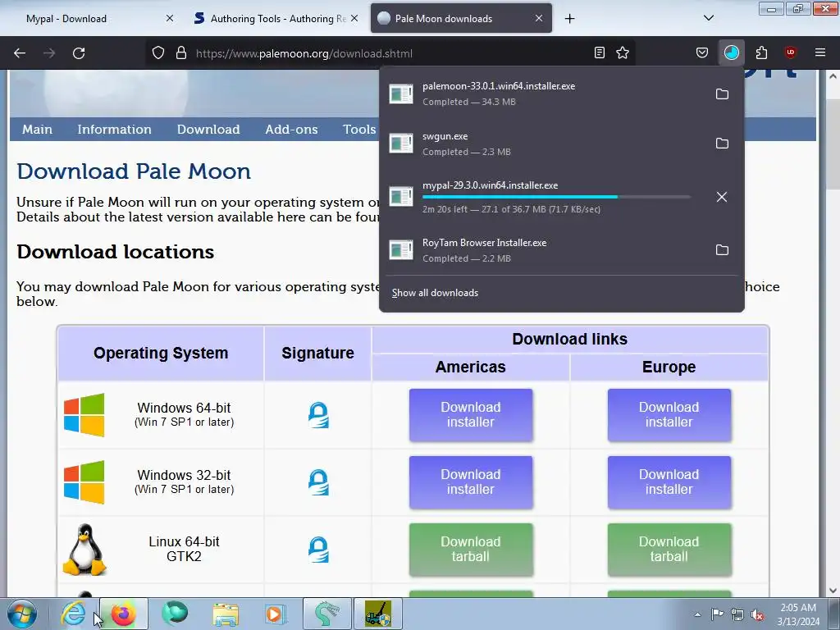Open the Save to Pocket icon
This screenshot has height=630, width=840.
702,53
